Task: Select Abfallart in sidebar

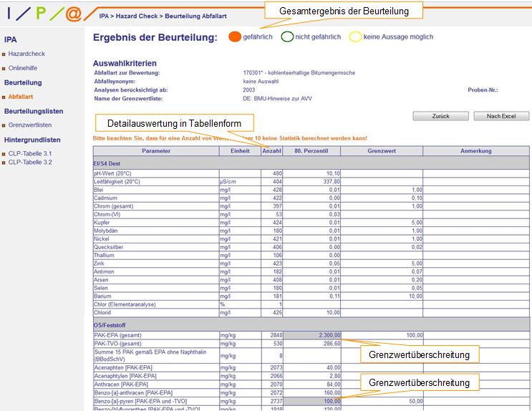Action: pos(21,97)
